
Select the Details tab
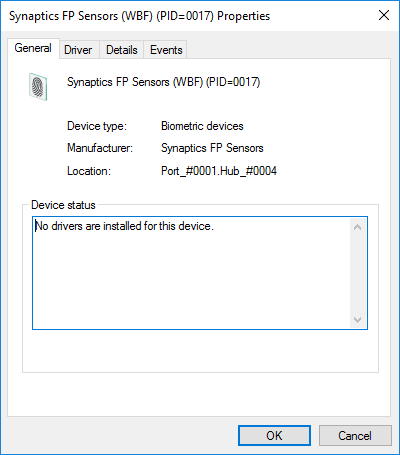[x=122, y=50]
